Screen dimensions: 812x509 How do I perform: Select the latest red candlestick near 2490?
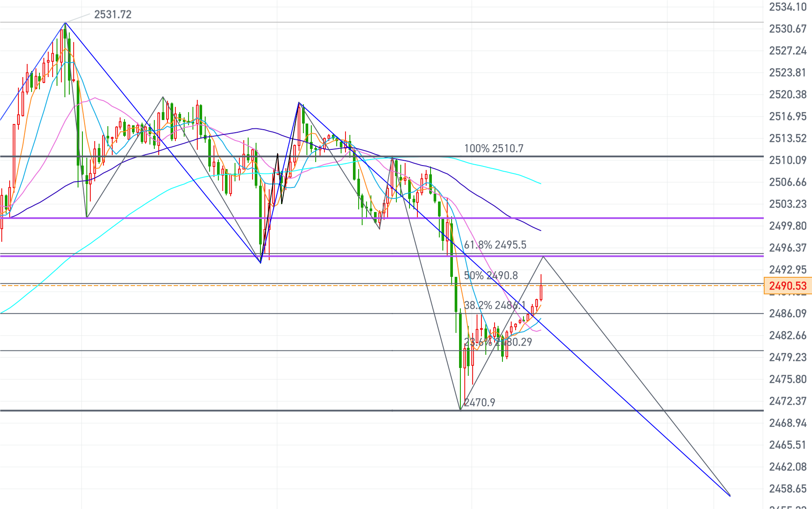tap(541, 292)
